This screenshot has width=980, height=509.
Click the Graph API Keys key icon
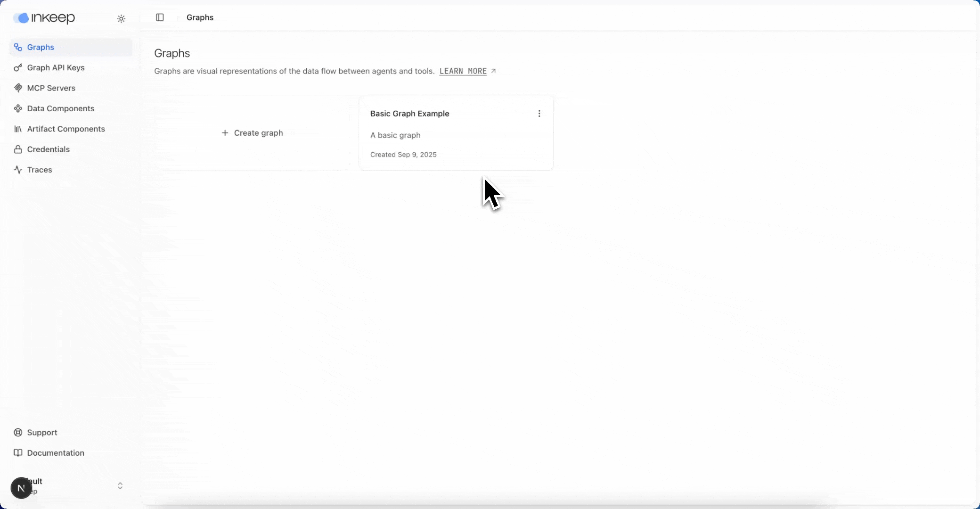point(18,68)
